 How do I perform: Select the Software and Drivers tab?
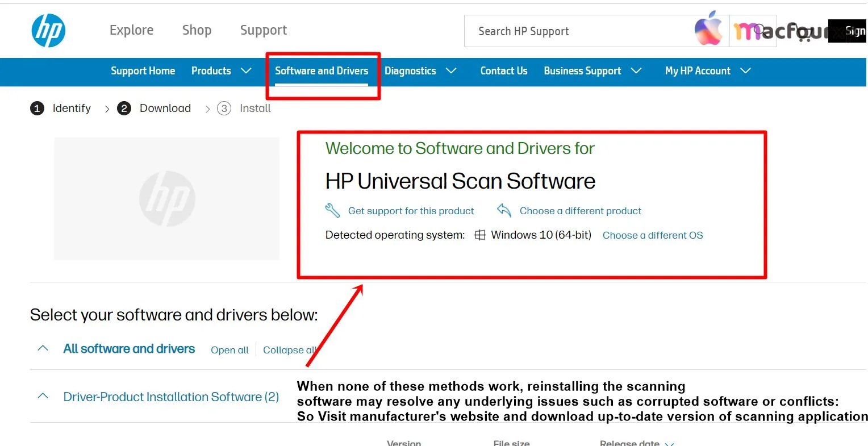tap(322, 71)
